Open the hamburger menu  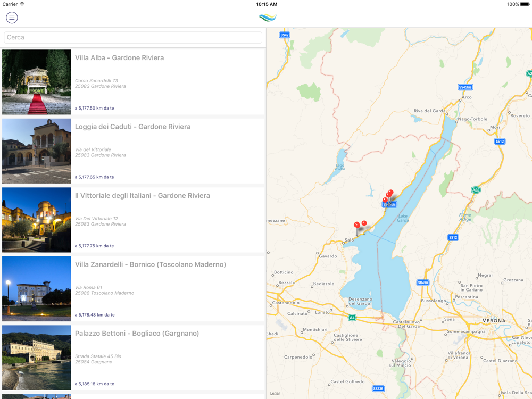coord(12,18)
